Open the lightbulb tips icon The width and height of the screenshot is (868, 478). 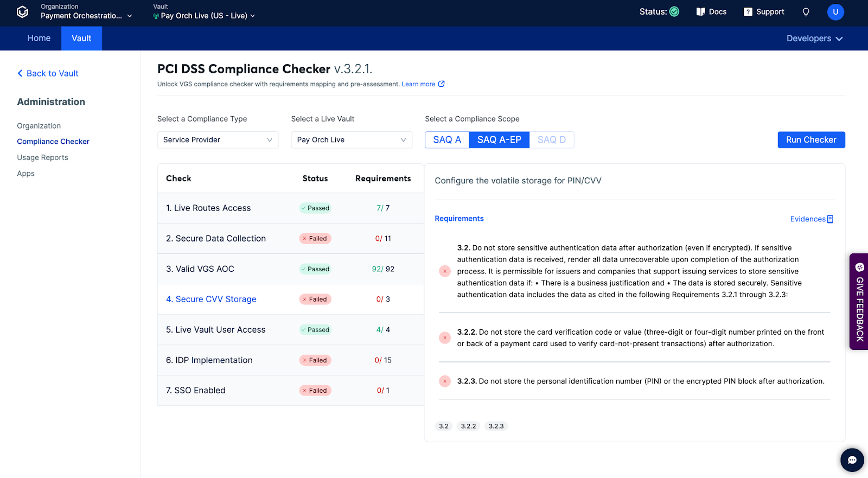pyautogui.click(x=806, y=12)
